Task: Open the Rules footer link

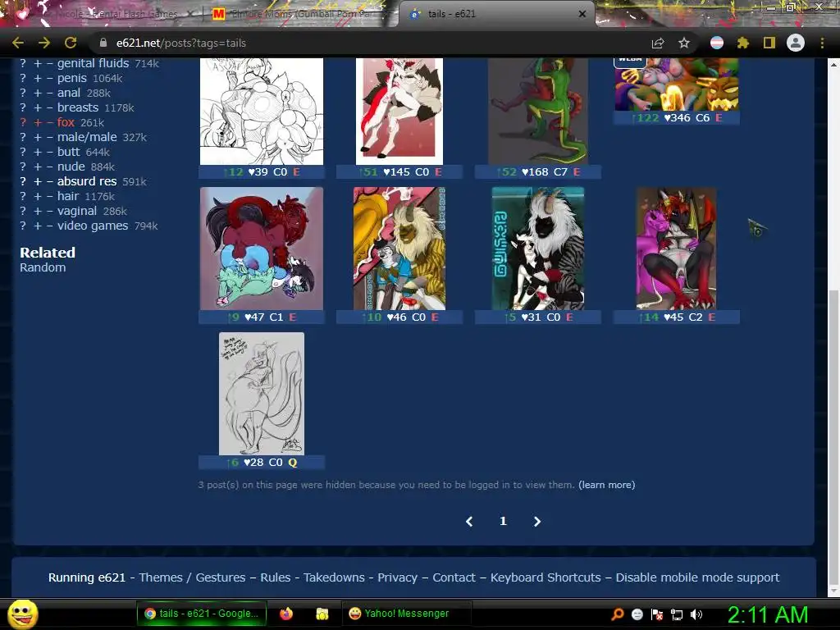Action: click(276, 577)
